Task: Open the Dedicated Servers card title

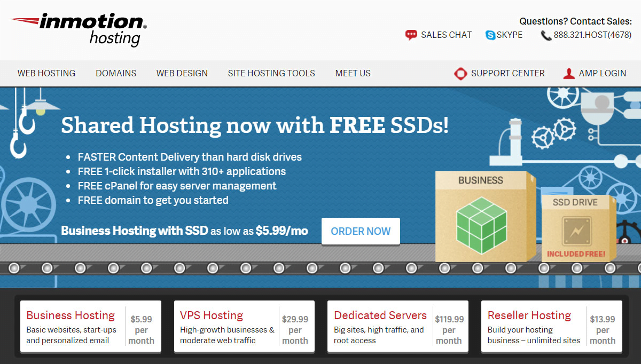Action: click(380, 315)
